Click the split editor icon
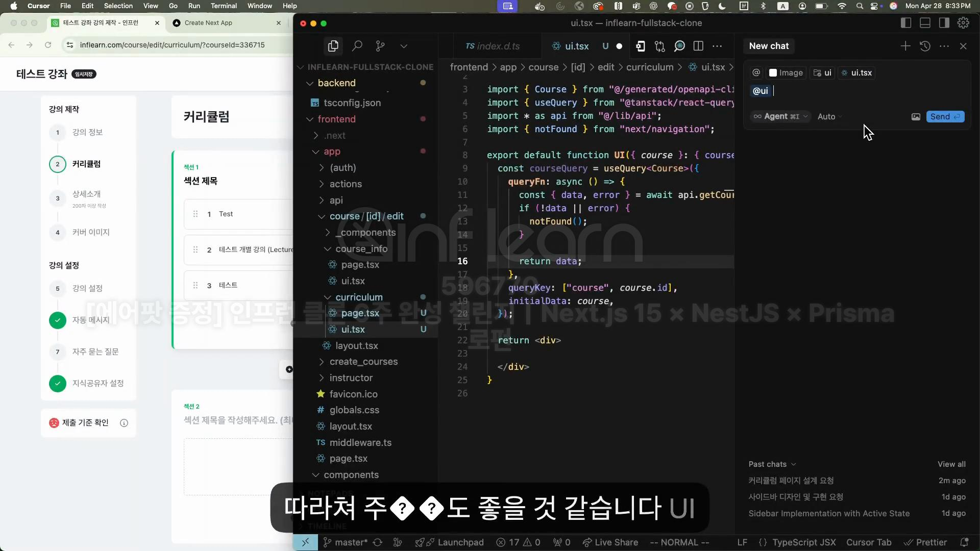980x551 pixels. coord(699,46)
